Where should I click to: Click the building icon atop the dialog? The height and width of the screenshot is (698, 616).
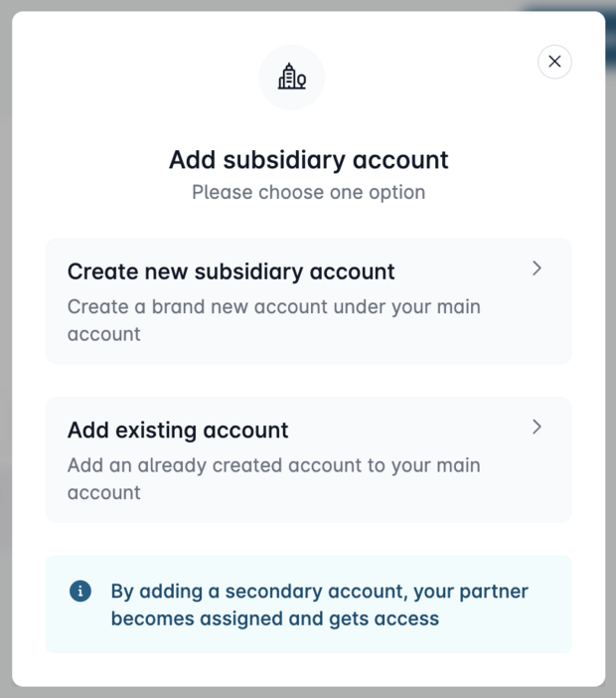pos(291,77)
